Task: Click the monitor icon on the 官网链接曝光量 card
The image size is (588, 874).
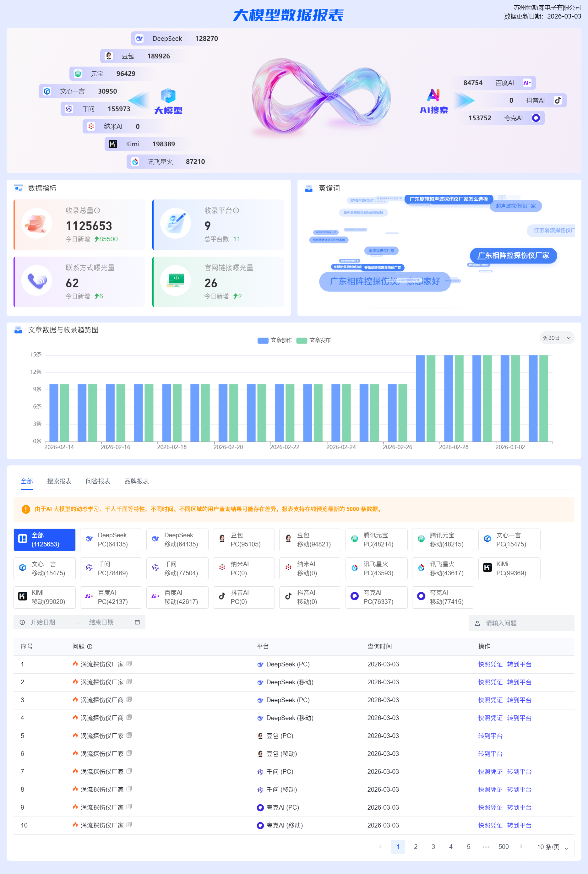Action: click(176, 280)
